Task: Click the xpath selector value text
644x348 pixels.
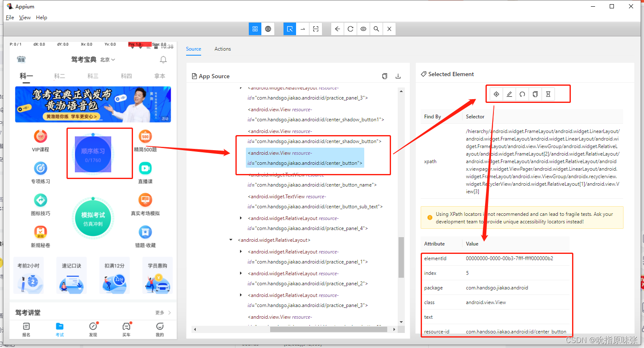Action: (x=542, y=161)
